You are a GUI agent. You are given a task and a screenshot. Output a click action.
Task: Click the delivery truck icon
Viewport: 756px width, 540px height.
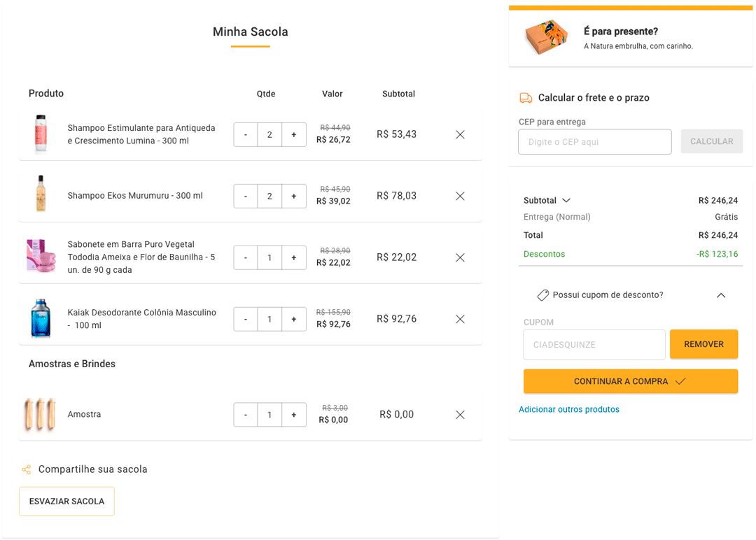point(526,98)
